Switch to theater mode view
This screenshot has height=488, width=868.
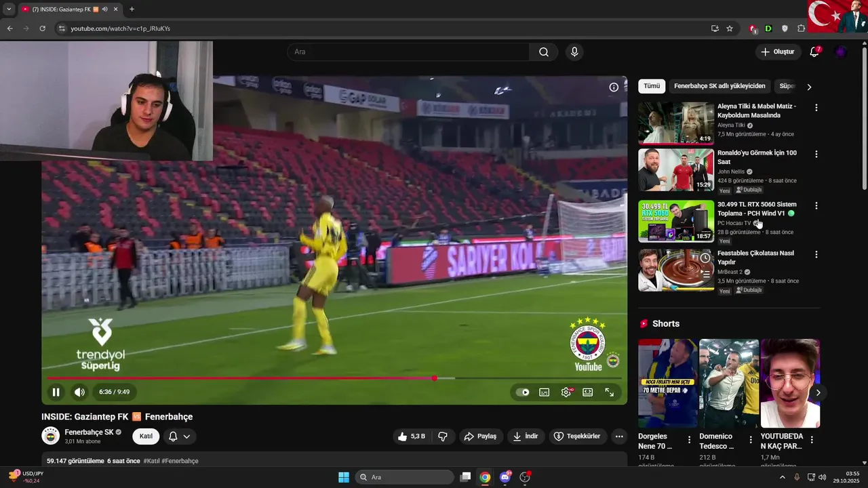[588, 392]
